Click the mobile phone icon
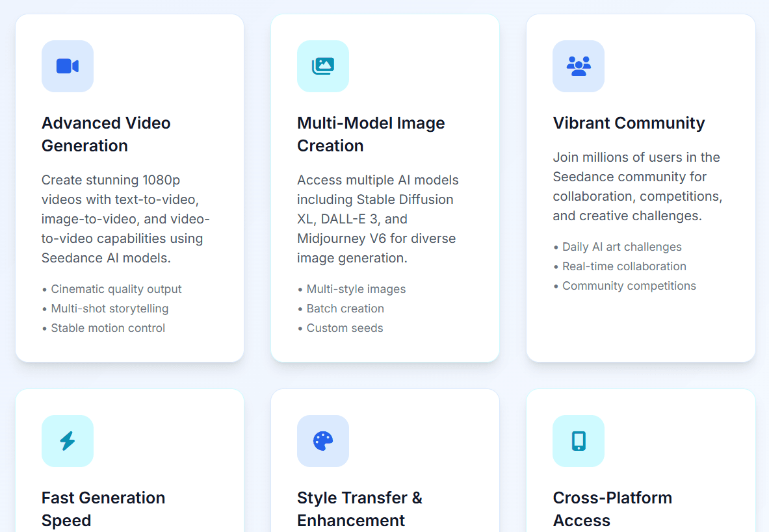 (x=579, y=441)
